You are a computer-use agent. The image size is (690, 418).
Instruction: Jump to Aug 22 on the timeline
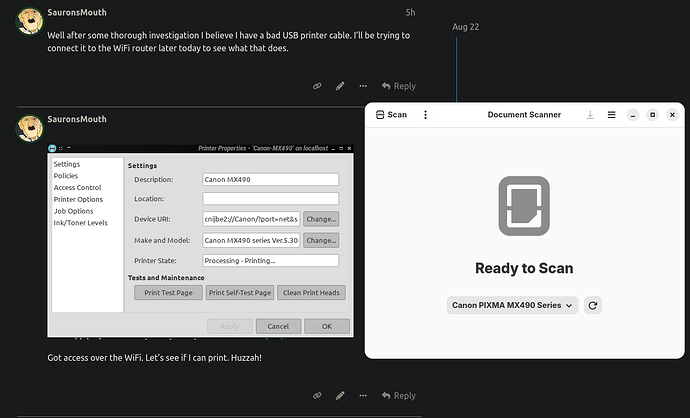[x=465, y=26]
